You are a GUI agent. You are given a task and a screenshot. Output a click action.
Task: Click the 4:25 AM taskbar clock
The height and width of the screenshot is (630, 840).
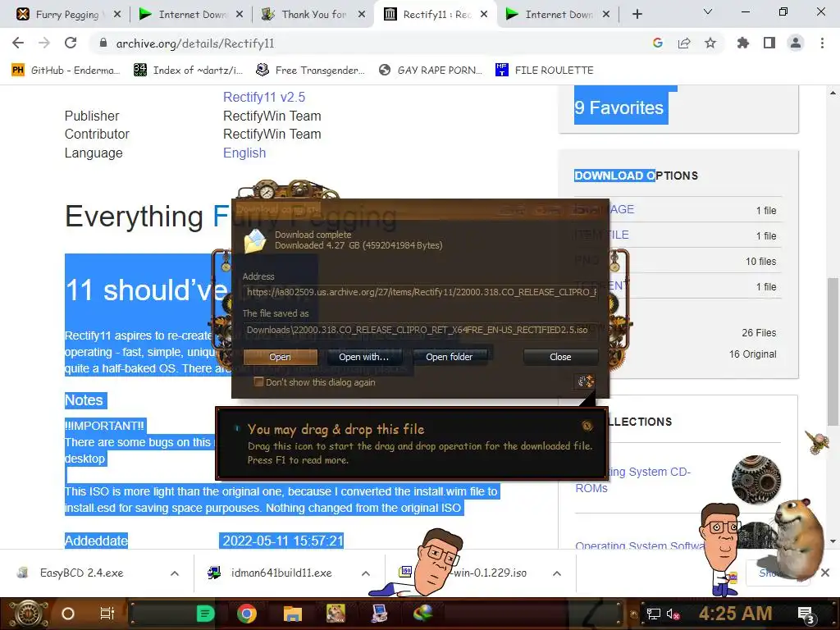pos(735,614)
